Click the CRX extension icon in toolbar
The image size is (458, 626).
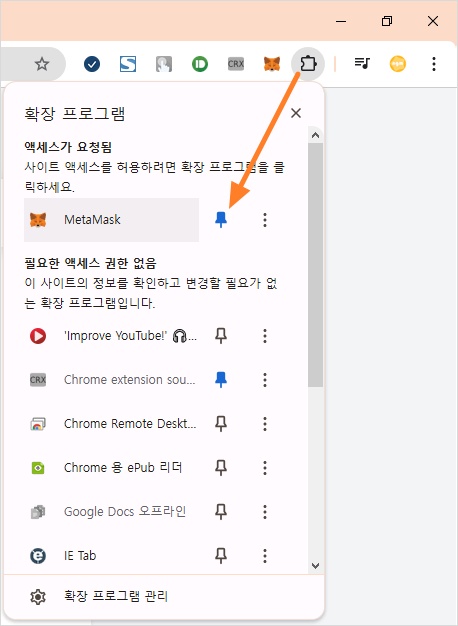(236, 64)
